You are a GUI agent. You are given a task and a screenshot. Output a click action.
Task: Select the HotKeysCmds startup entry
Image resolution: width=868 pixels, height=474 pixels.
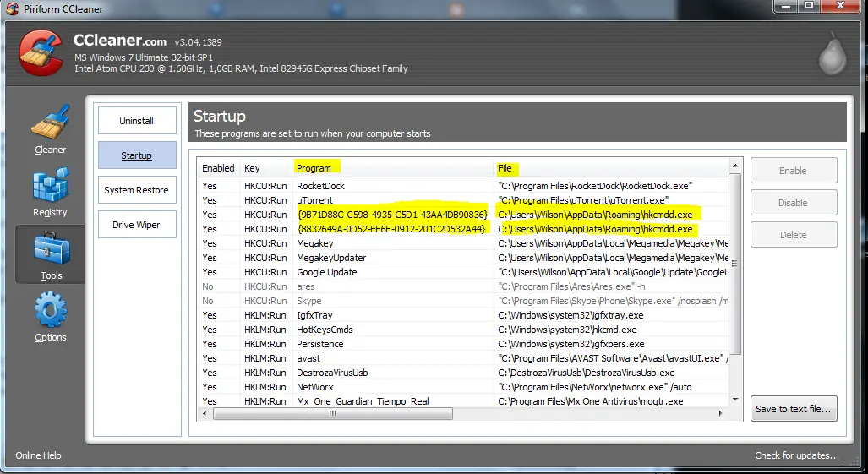463,330
